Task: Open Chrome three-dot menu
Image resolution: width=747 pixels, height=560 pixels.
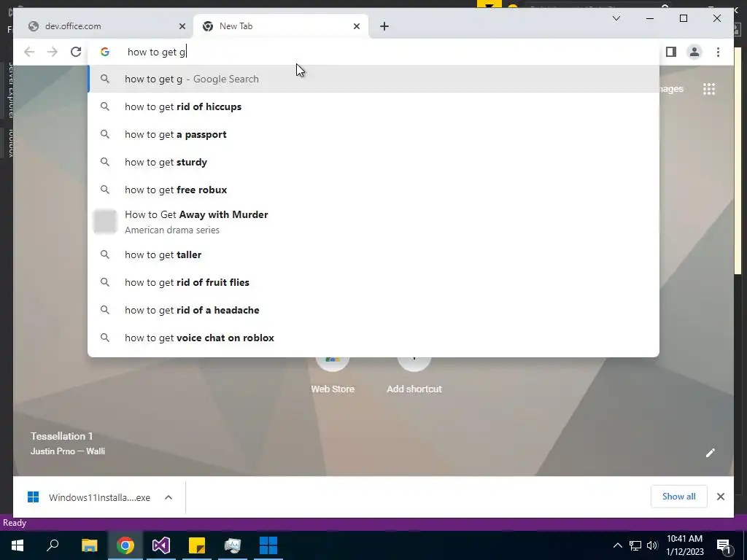Action: coord(718,52)
